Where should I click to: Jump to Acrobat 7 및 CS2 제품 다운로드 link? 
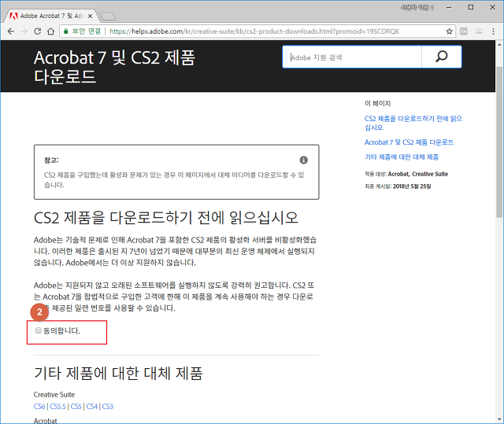coord(409,142)
